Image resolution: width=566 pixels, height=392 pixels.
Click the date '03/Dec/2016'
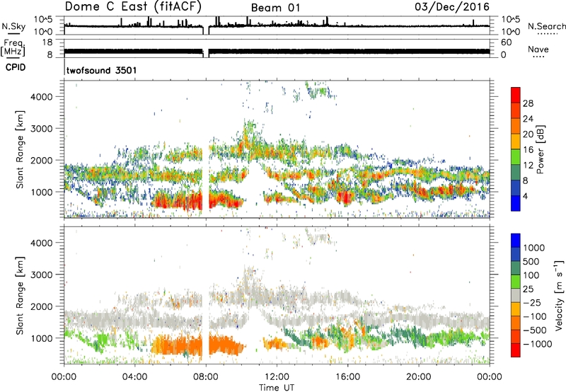(452, 7)
